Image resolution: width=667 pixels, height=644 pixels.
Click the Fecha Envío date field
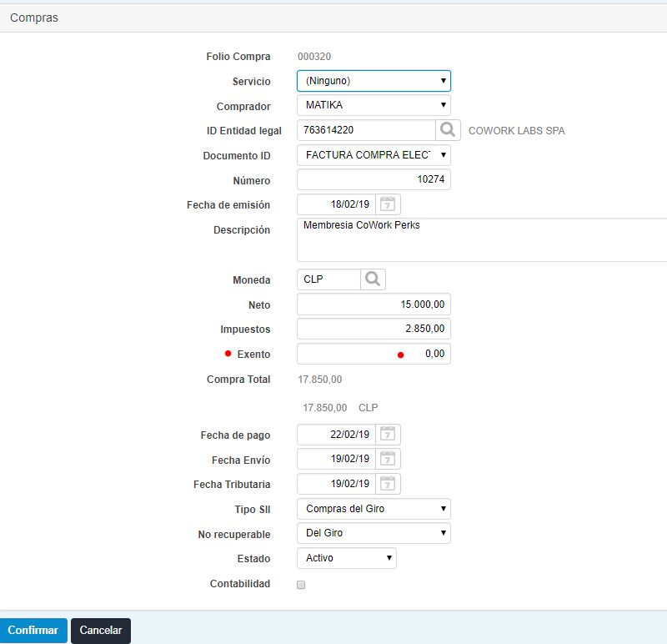336,459
